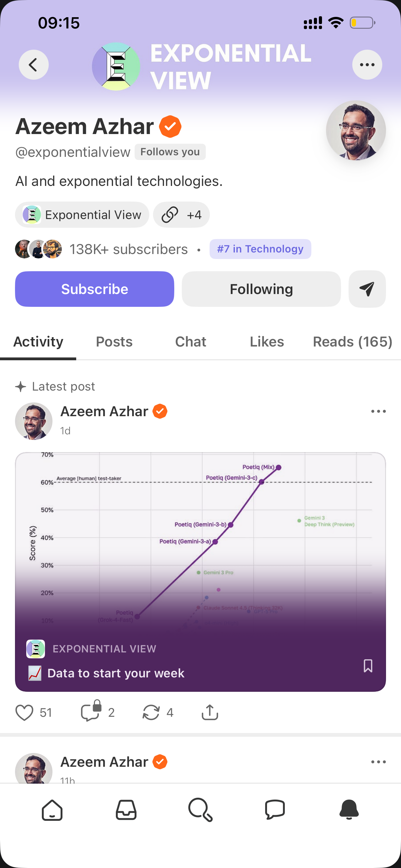Expand the +4 additional links chip
401x868 pixels.
pyautogui.click(x=181, y=215)
